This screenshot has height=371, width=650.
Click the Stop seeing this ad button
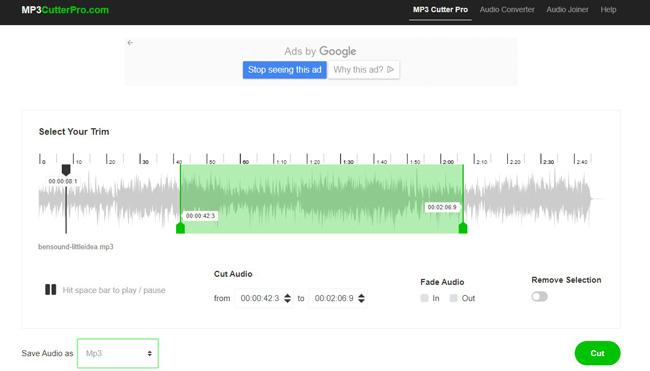point(284,70)
